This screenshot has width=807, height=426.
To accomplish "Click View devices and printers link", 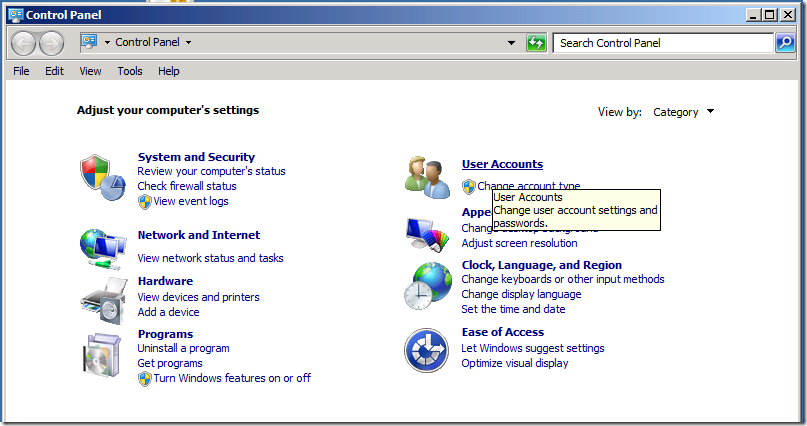I will 198,297.
